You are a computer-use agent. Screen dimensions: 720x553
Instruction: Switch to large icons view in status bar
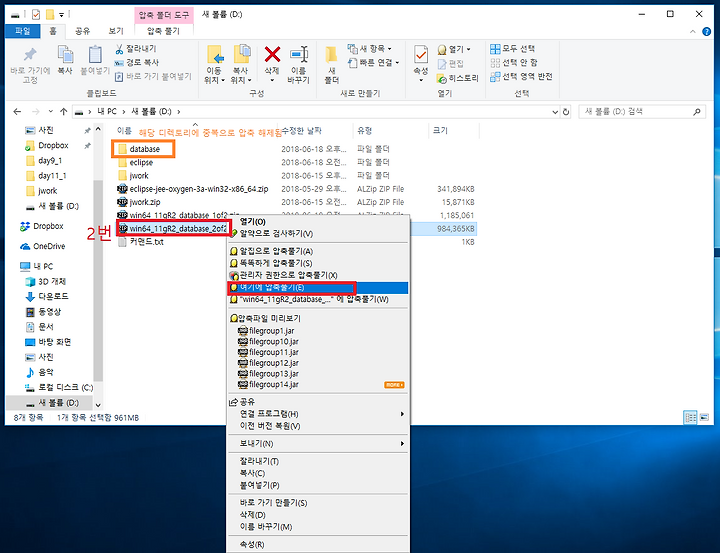[x=704, y=418]
